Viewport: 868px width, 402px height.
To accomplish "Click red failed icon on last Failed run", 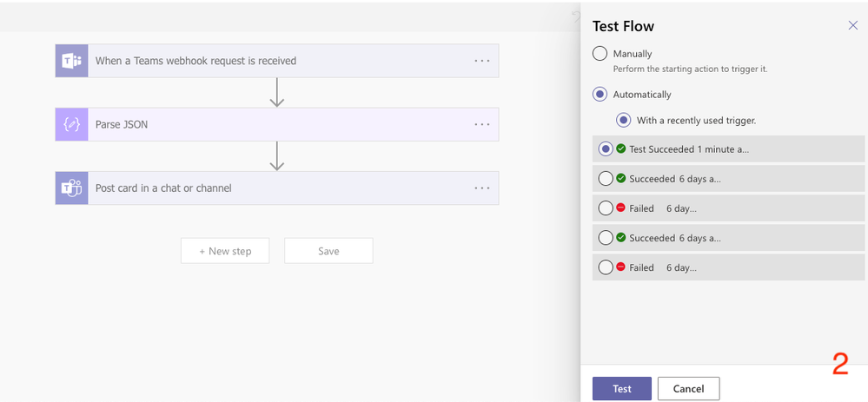I will [x=620, y=267].
